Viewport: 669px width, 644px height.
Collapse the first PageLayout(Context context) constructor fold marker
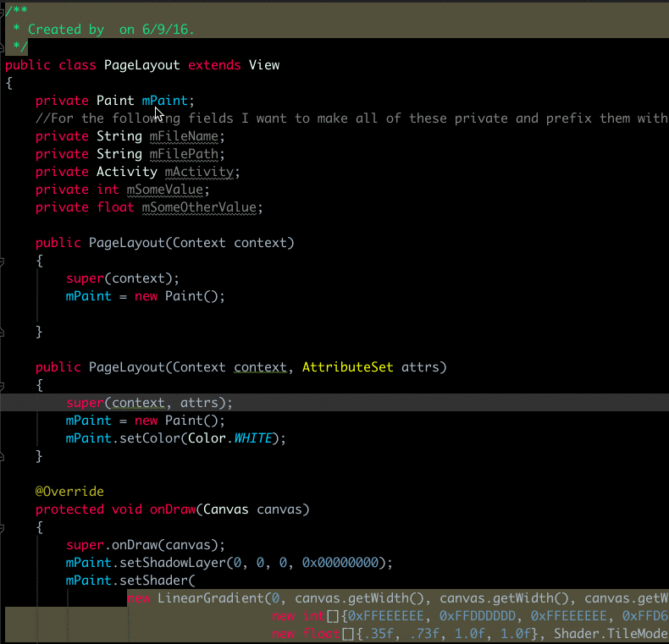tap(2, 261)
